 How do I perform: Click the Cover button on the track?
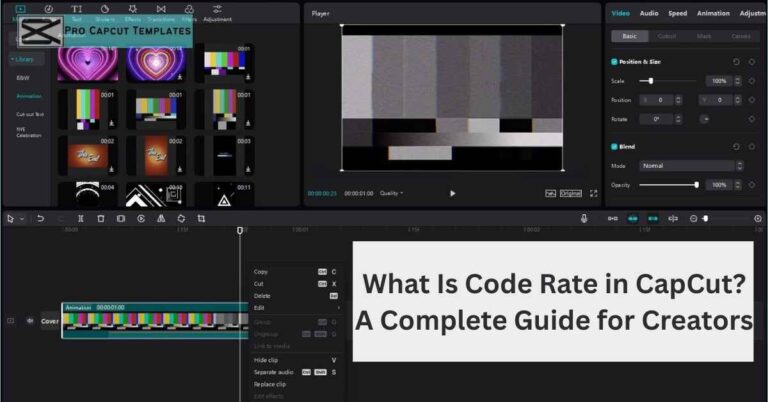point(49,321)
